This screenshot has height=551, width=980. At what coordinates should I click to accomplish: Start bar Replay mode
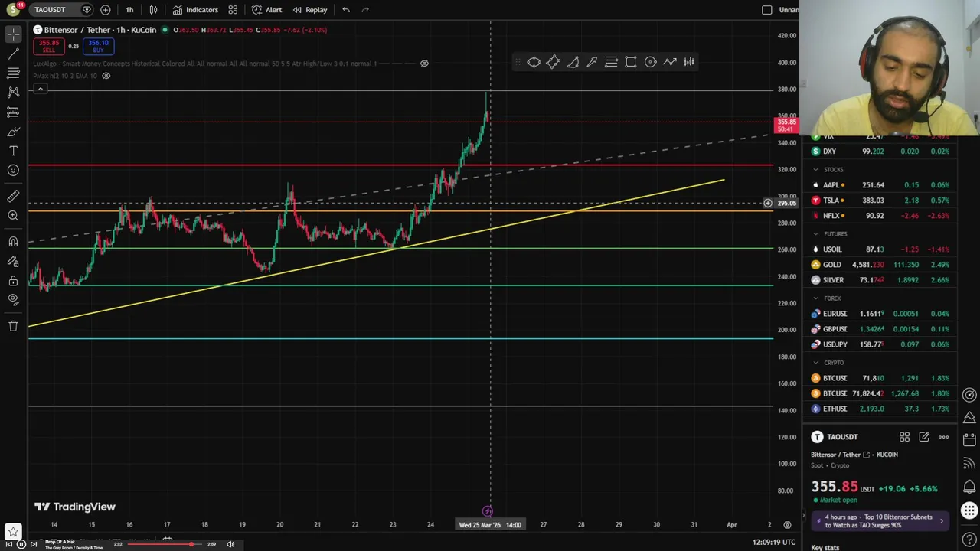click(310, 10)
